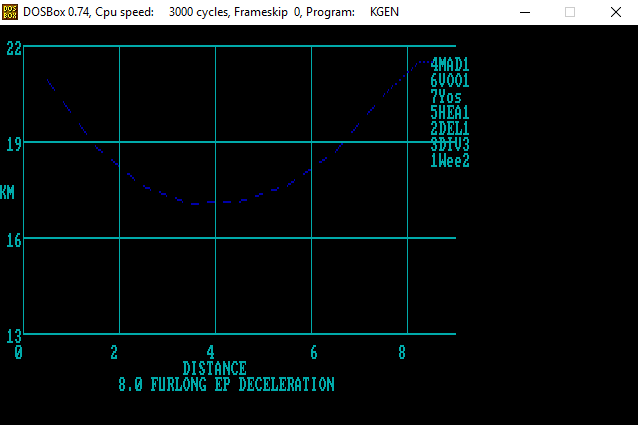This screenshot has height=425, width=638.
Task: Click the 0 x-axis label
Action: (x=18, y=353)
